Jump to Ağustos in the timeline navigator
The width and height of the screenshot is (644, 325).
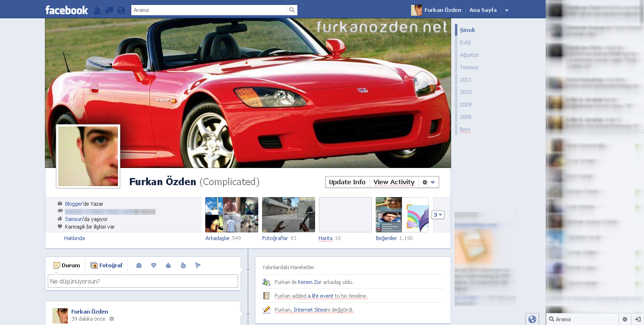click(x=469, y=55)
